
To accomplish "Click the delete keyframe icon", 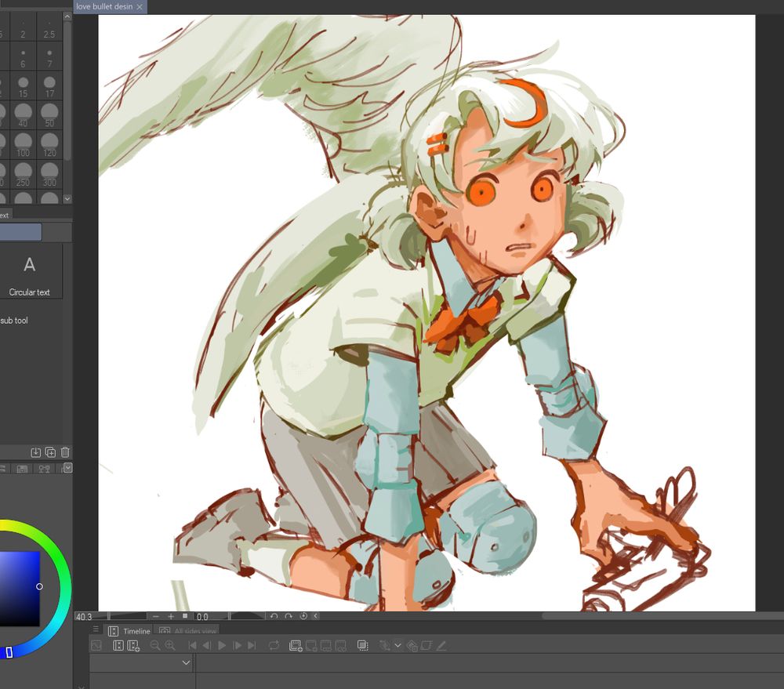I will 412,646.
